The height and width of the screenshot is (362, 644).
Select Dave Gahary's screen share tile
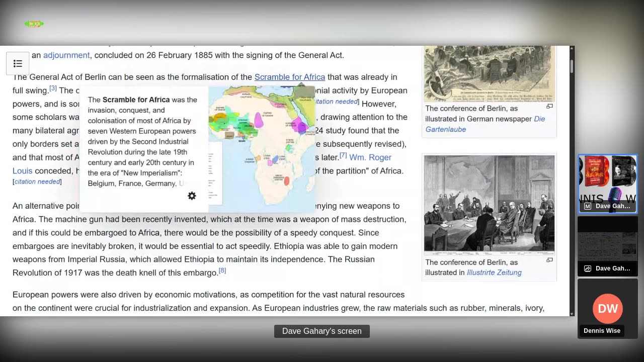(607, 246)
